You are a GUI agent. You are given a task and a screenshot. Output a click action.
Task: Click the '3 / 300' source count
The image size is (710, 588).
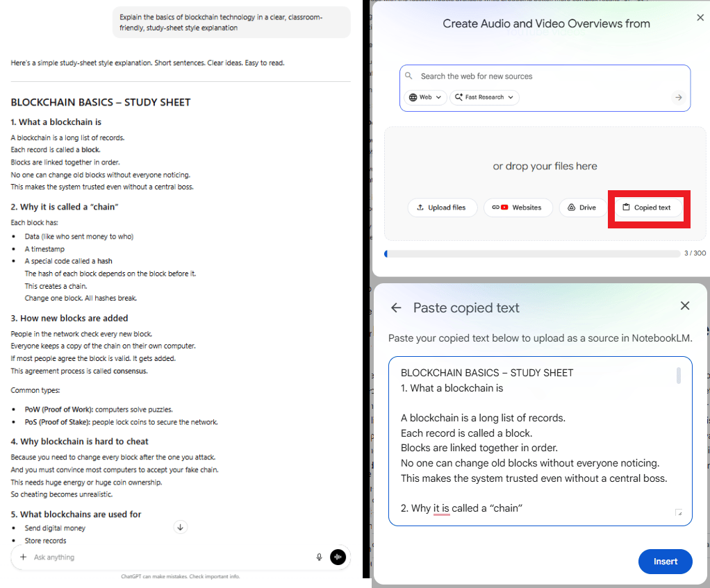(695, 253)
